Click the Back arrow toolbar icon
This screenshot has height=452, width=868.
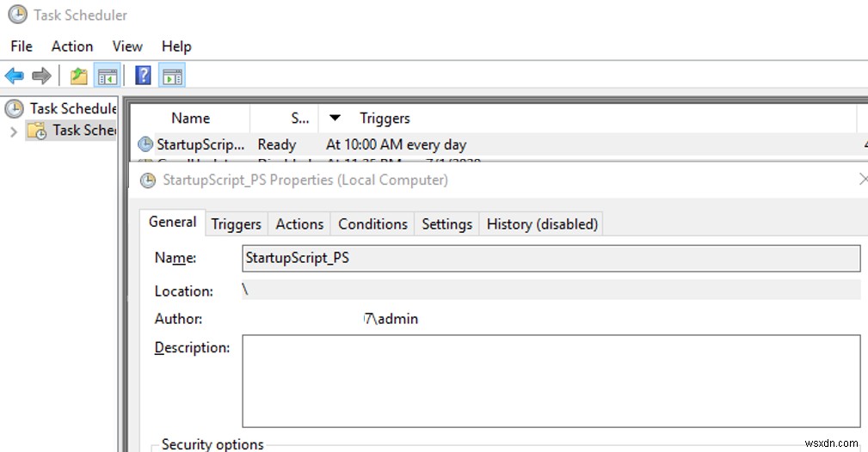click(15, 76)
